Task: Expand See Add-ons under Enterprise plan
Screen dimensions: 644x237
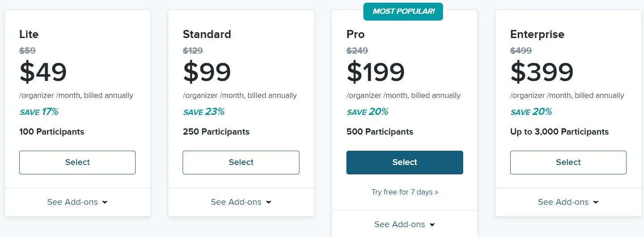Action: click(568, 202)
